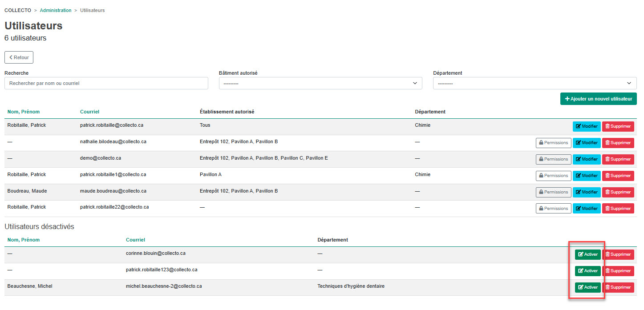Click Activer for Beauchesne, Michel

[x=587, y=287]
